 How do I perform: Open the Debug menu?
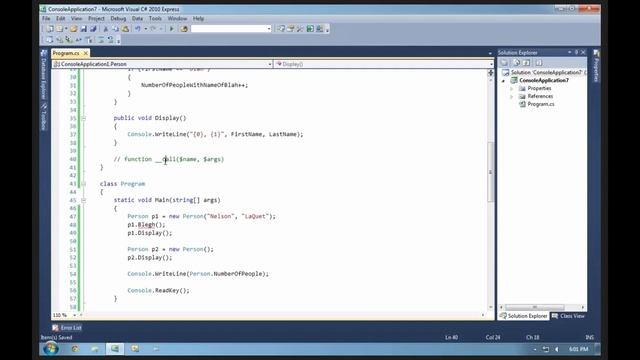118,19
